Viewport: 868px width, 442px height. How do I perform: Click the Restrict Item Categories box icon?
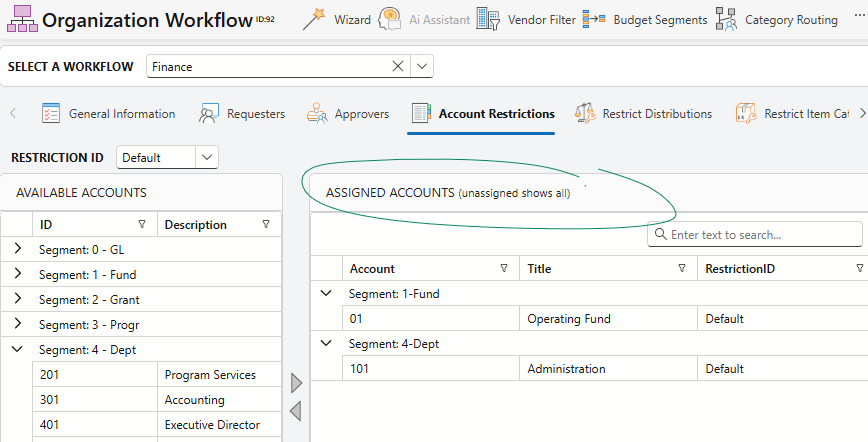click(746, 114)
